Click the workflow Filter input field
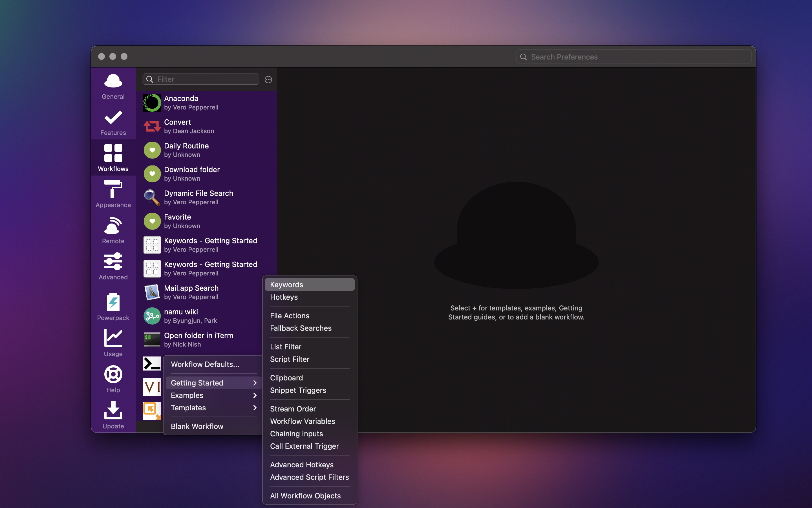Viewport: 812px width, 508px height. [x=201, y=79]
